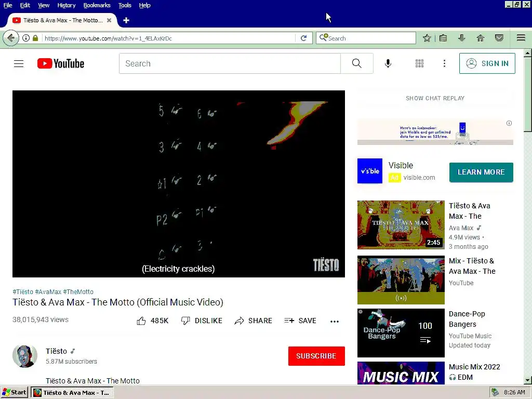532x399 pixels.
Task: Click the SAVE to playlist button
Action: click(x=300, y=321)
